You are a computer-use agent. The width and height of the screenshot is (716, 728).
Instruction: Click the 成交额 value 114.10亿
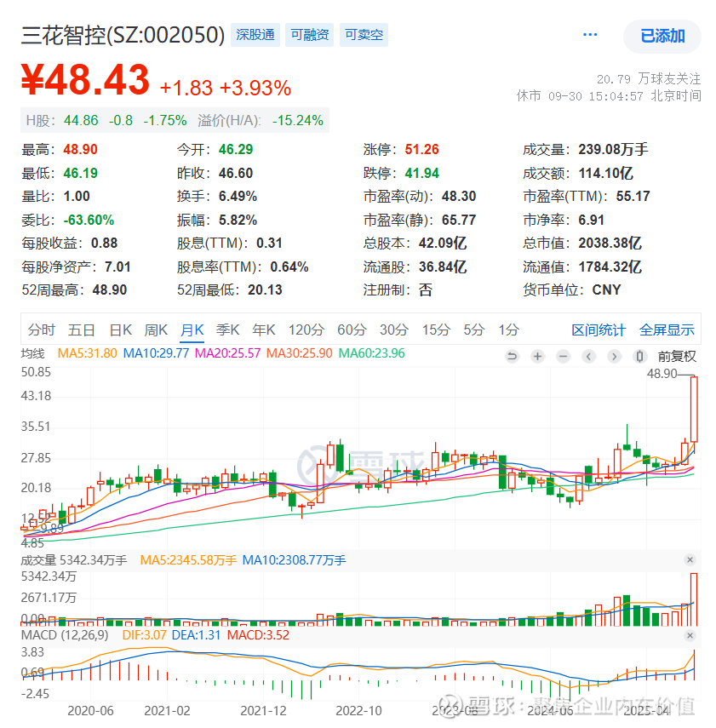[605, 174]
